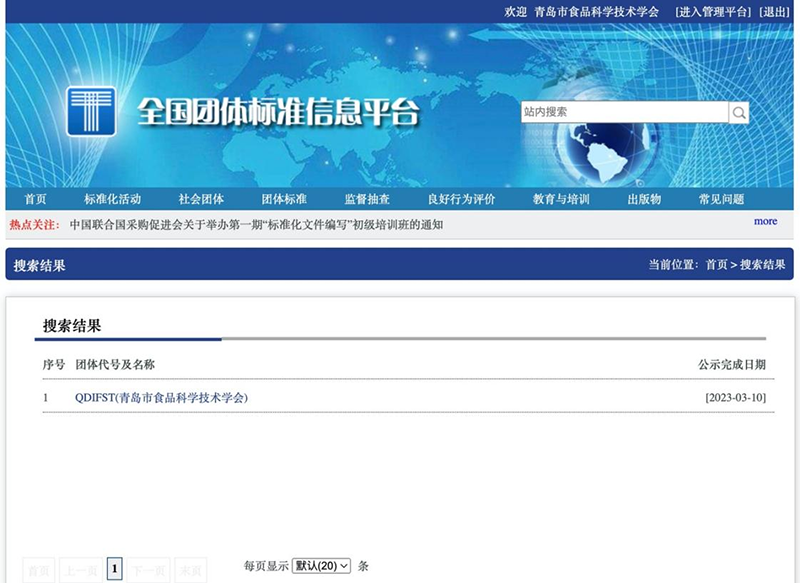800x583 pixels.
Task: Open the 每页显示 默认(20) dropdown
Action: (321, 566)
